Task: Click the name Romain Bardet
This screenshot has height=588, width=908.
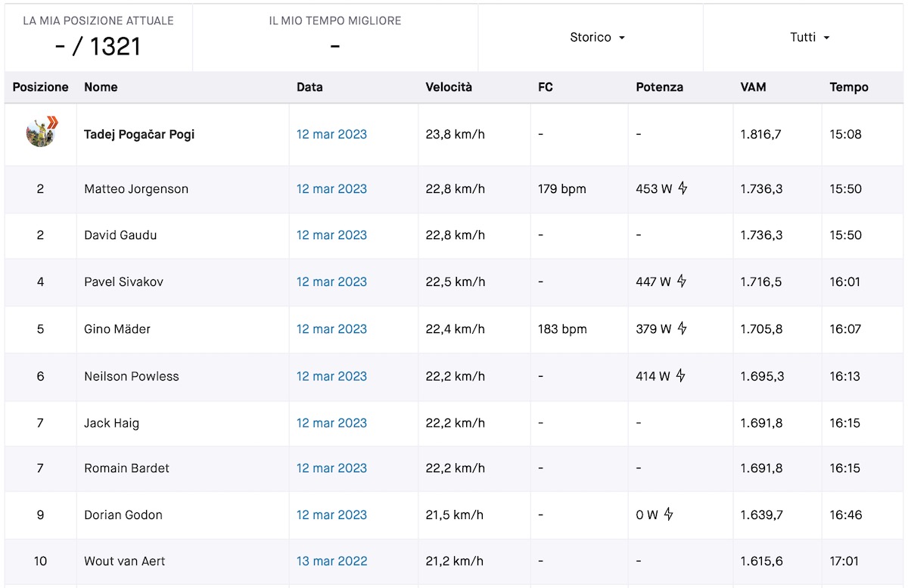Action: (126, 468)
